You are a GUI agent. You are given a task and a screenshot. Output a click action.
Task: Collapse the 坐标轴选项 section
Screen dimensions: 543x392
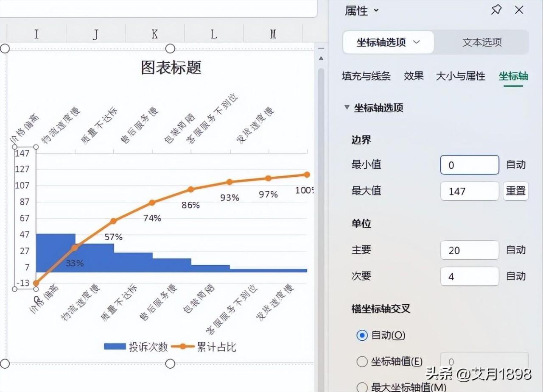pyautogui.click(x=347, y=108)
